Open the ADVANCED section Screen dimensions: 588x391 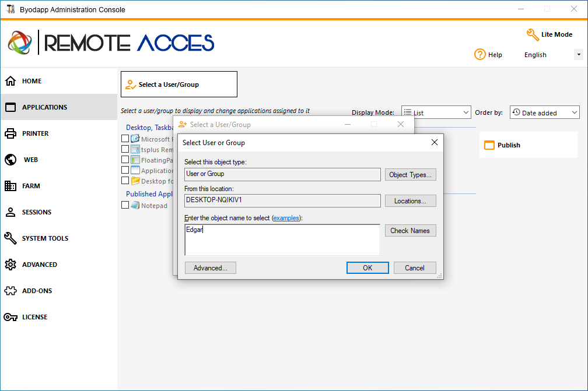[x=59, y=265]
